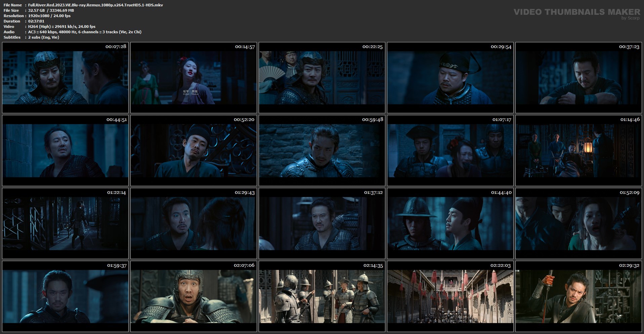Image resolution: width=644 pixels, height=334 pixels.
Task: Pick the thumbnail at 01:22:14
Action: click(x=65, y=223)
